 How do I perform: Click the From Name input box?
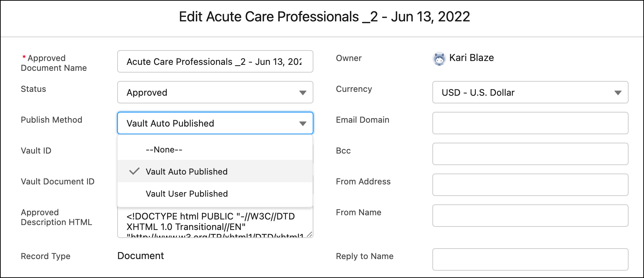pos(530,216)
